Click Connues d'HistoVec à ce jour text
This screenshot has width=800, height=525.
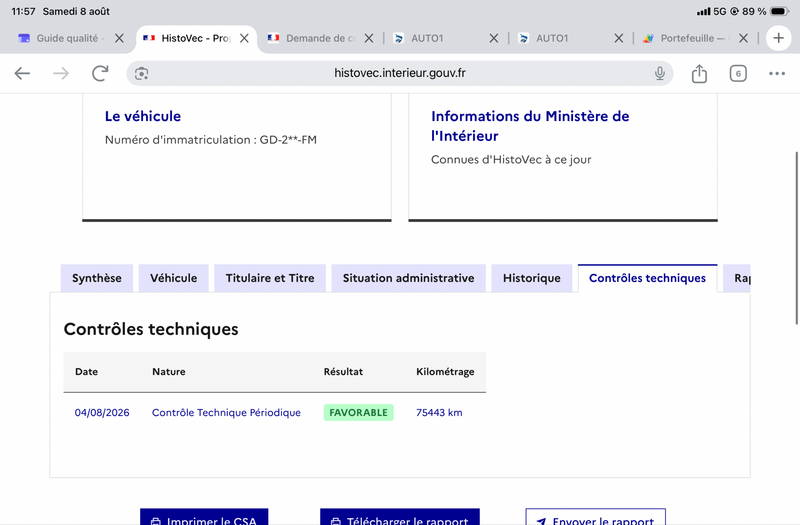tap(511, 160)
